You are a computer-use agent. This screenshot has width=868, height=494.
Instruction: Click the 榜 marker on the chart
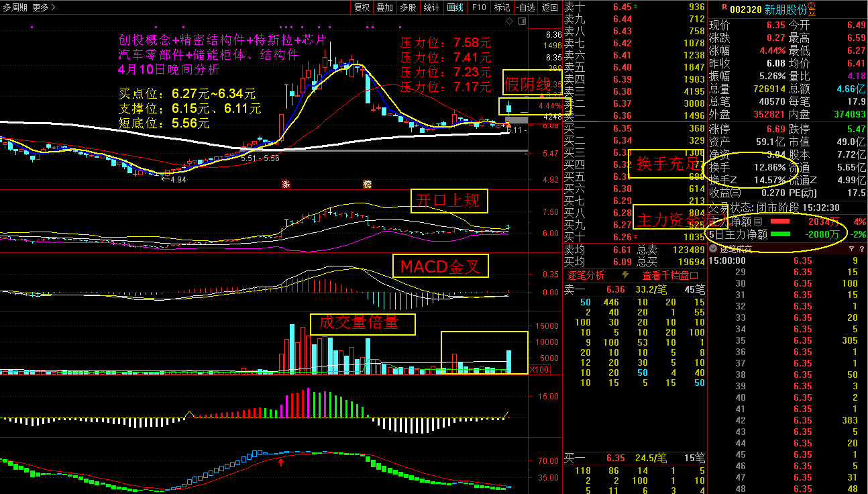[367, 184]
